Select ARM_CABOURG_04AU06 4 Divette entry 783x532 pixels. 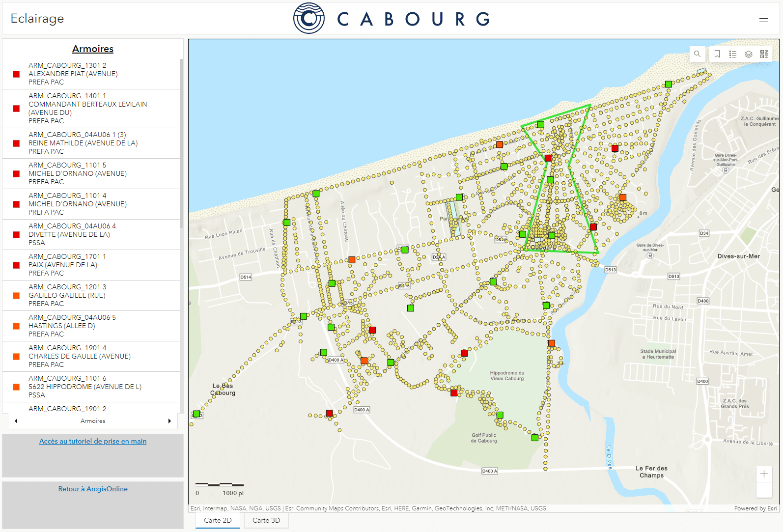pos(91,235)
